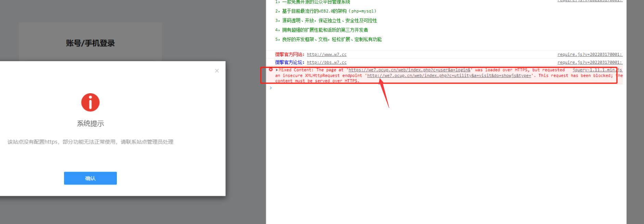Image resolution: width=644 pixels, height=224 pixels.
Task: Select the 该站点没有配置https warning message
Action: 90,142
